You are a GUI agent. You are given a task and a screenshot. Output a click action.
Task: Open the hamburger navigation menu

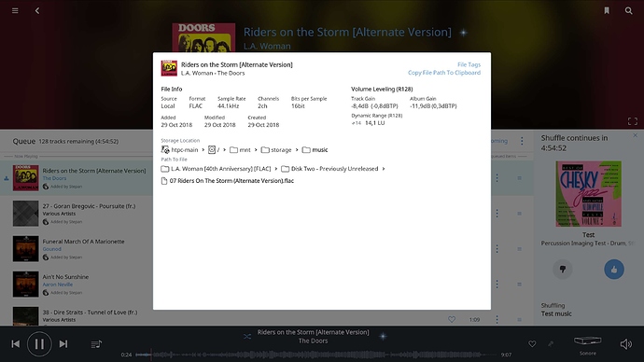pyautogui.click(x=15, y=10)
